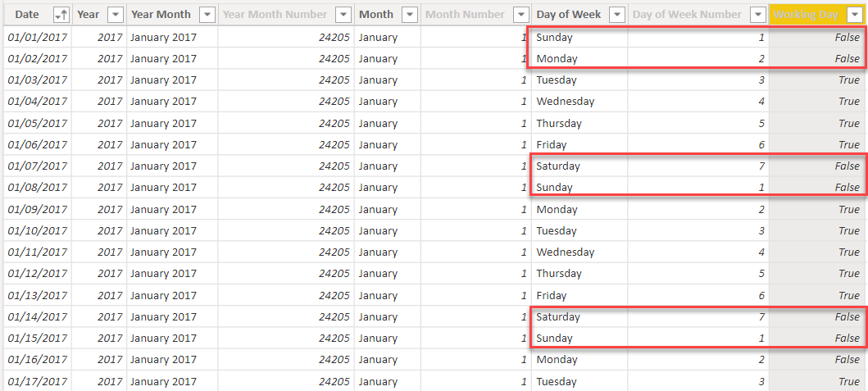Expand the Month Number column filter arrow

click(520, 15)
